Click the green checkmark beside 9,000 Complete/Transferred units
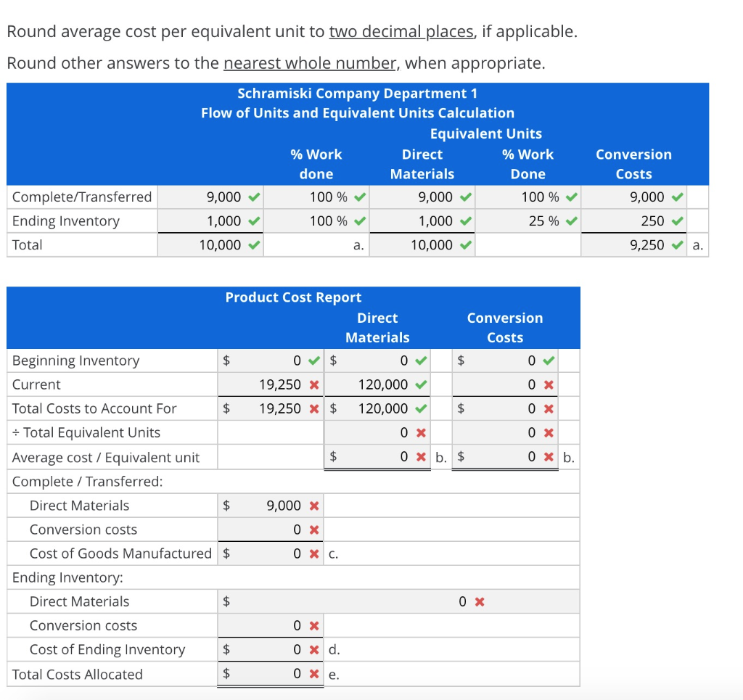 [x=252, y=197]
